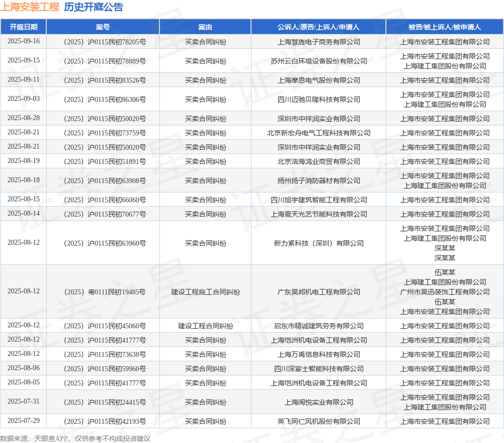Screen dimensions: 504x443
Task: Click case number 沪0115民初42193号
Action: 105,421
